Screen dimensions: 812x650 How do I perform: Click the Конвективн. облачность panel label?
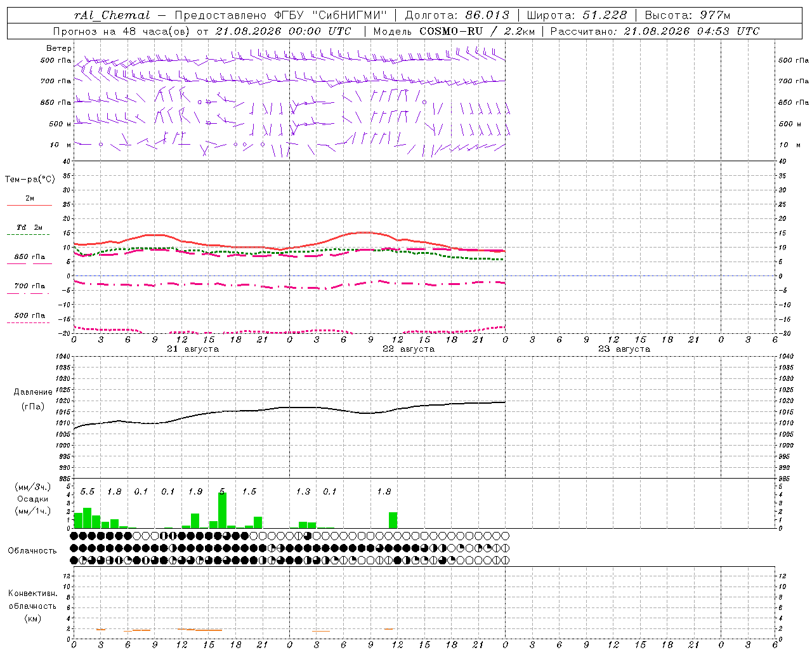tap(32, 606)
